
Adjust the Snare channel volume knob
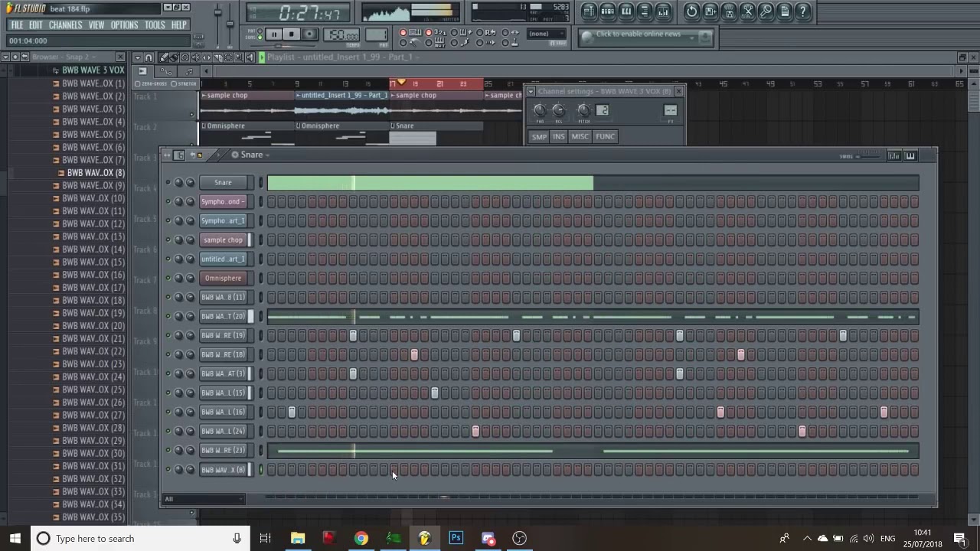(x=190, y=182)
